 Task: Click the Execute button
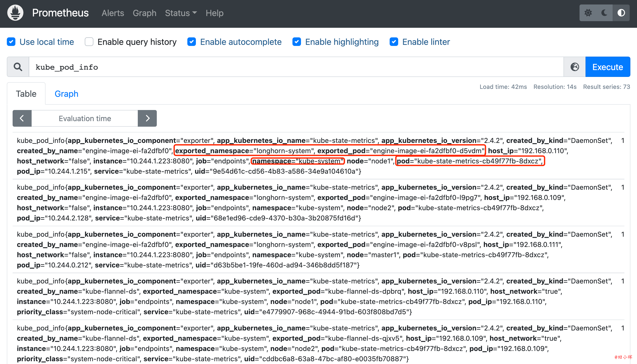click(608, 67)
